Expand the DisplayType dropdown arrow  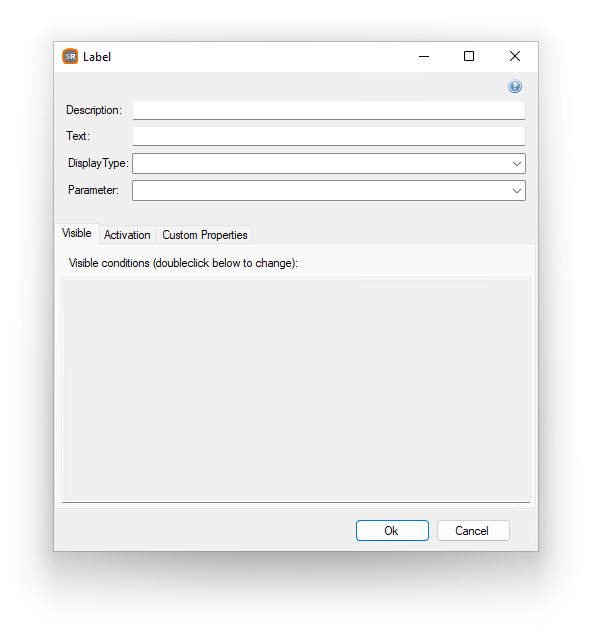coord(516,164)
